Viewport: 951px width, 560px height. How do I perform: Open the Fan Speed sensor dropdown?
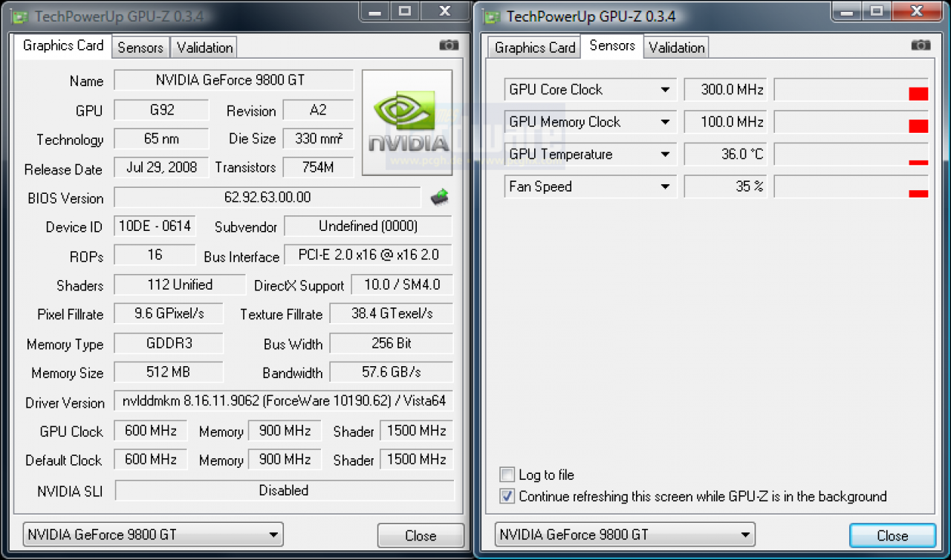click(665, 187)
